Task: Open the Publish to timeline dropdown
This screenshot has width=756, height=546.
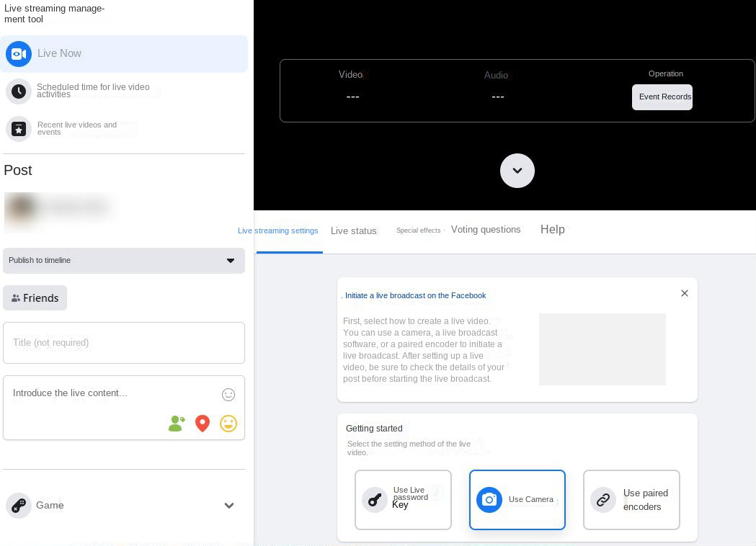Action: pyautogui.click(x=124, y=261)
